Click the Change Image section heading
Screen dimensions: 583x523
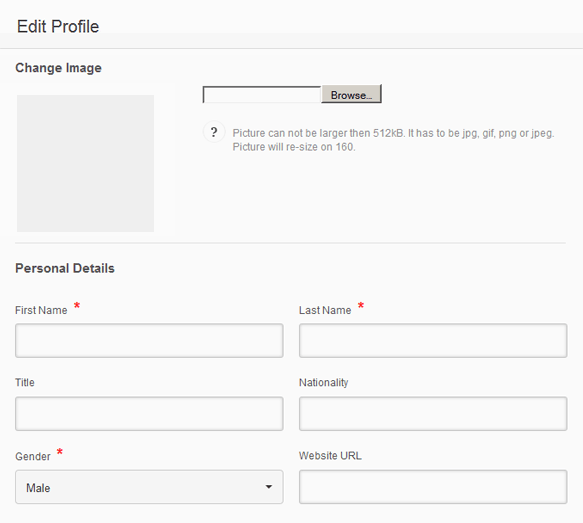[58, 68]
